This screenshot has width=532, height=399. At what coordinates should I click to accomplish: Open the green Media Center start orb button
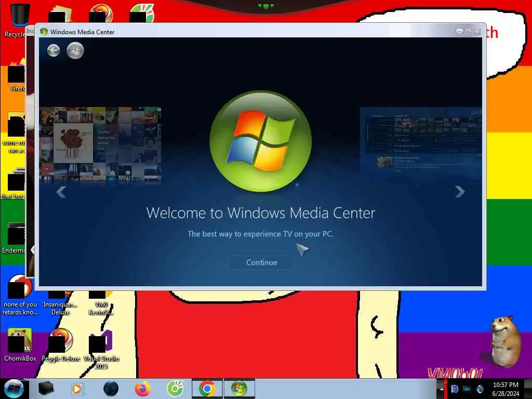coord(75,51)
